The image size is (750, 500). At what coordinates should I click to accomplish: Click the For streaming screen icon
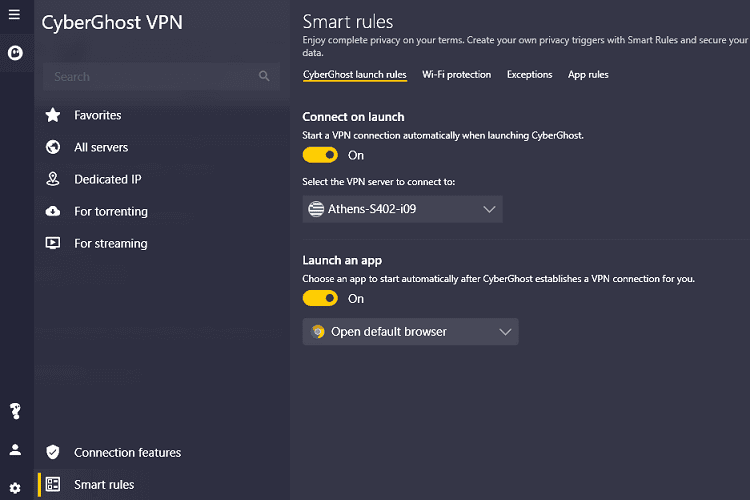click(53, 243)
